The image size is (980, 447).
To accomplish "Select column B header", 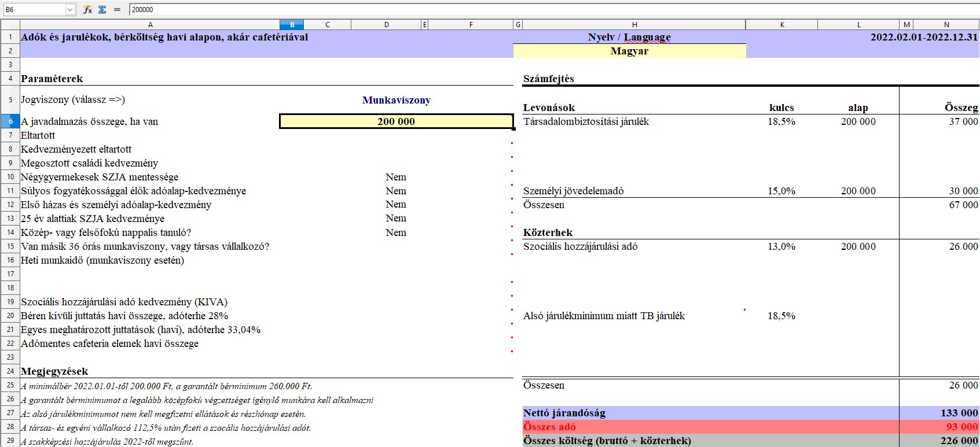I will [292, 25].
